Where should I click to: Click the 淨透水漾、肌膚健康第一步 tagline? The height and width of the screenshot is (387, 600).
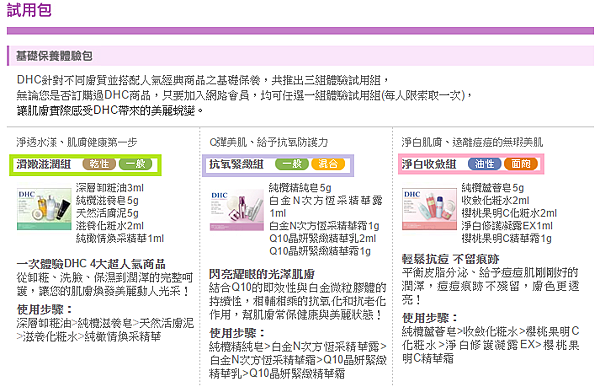click(77, 142)
